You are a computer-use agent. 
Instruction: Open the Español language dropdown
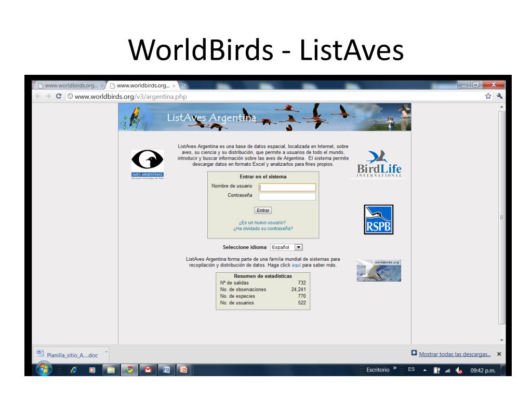(x=286, y=247)
